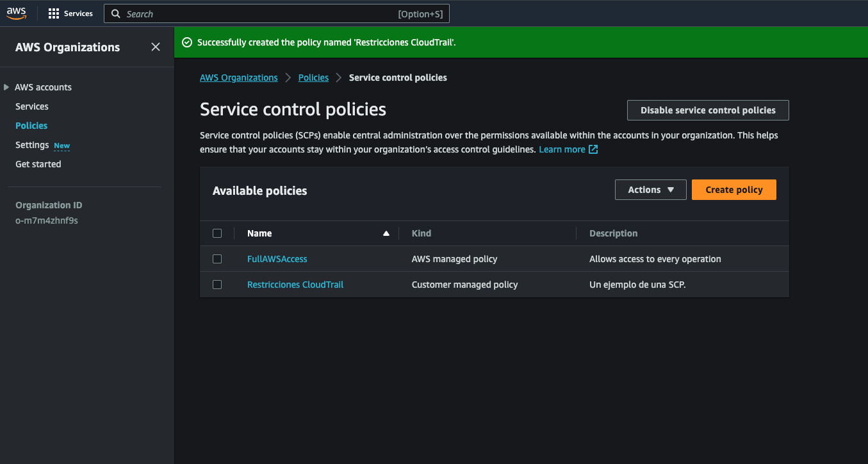Click the external link icon beside Learn more
Image resolution: width=868 pixels, height=464 pixels.
click(593, 149)
